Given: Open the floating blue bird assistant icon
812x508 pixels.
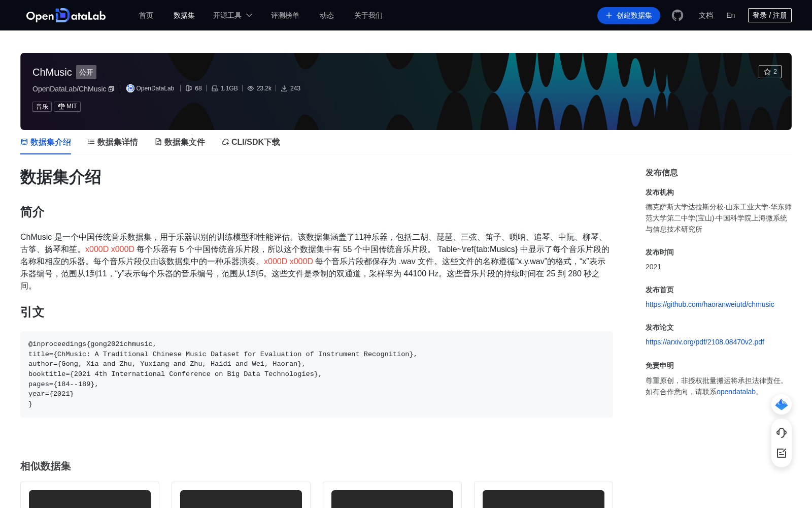Looking at the screenshot, I should pos(782,404).
